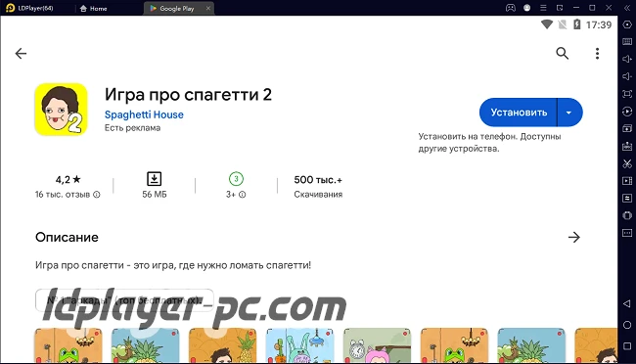Image resolution: width=636 pixels, height=364 pixels.
Task: Click the game description sentence
Action: point(173,265)
